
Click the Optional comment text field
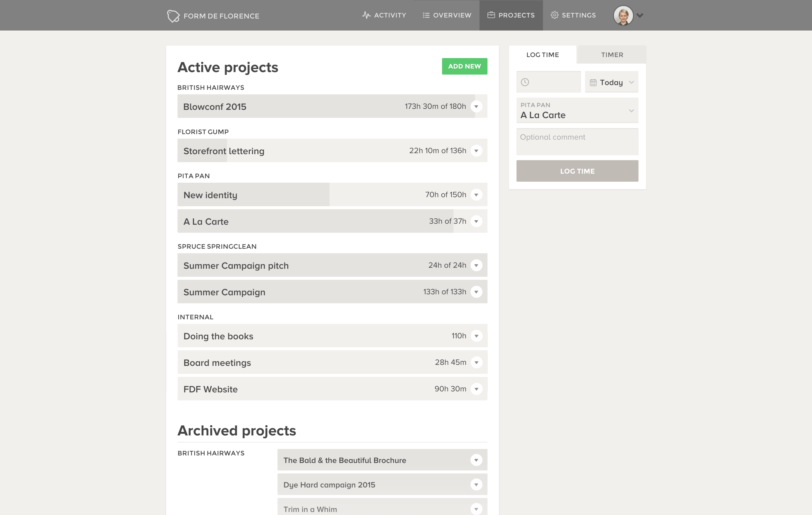pyautogui.click(x=577, y=142)
